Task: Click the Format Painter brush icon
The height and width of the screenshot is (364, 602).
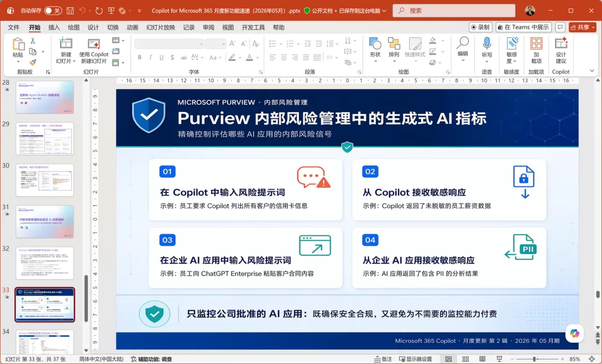Action: pyautogui.click(x=33, y=62)
